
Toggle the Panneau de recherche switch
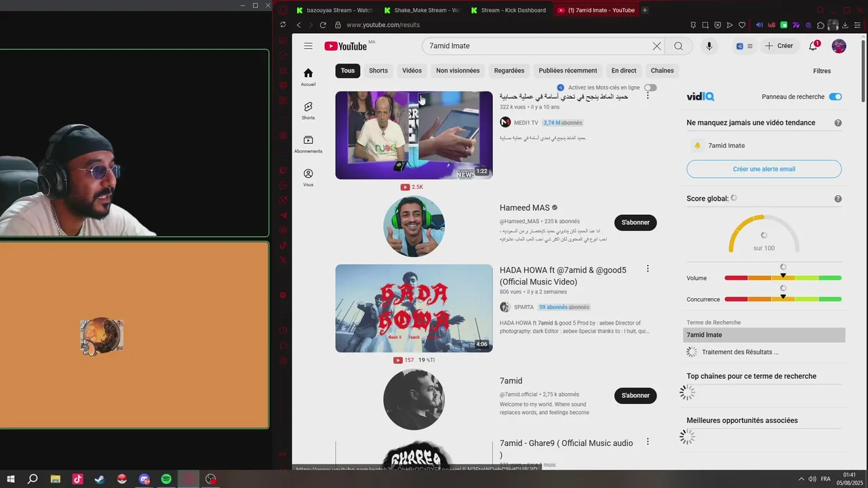point(835,97)
